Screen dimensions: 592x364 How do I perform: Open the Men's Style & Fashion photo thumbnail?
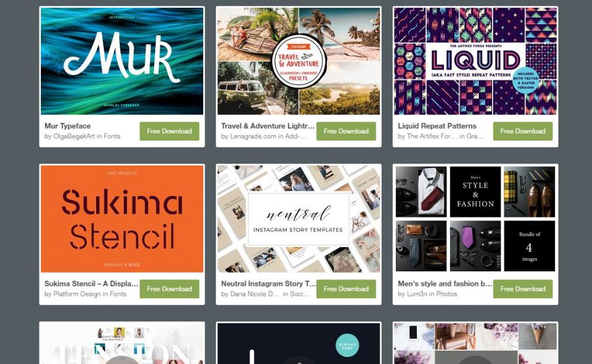476,219
